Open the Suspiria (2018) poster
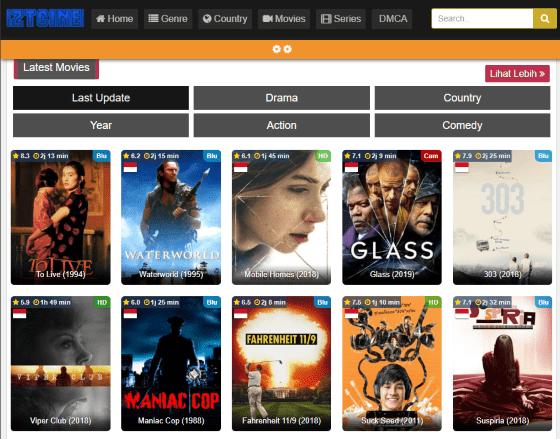Screen dimensions: 560x439 click(502, 363)
